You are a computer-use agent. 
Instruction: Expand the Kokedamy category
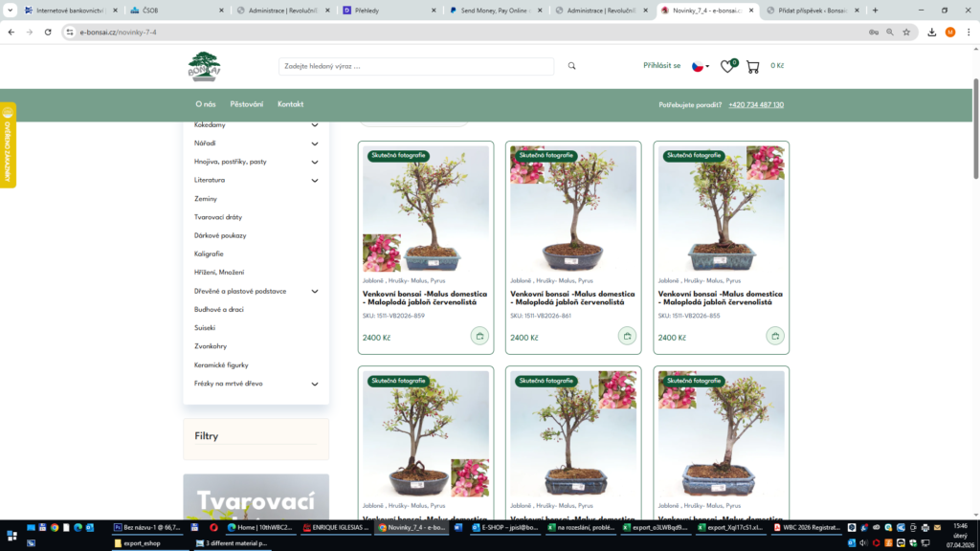point(314,125)
